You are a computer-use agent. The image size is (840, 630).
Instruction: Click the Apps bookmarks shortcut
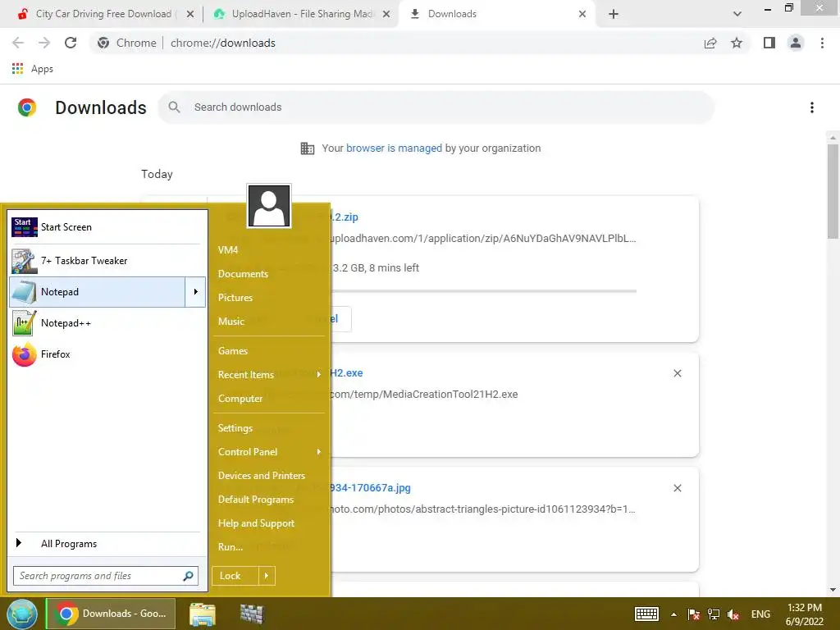33,69
